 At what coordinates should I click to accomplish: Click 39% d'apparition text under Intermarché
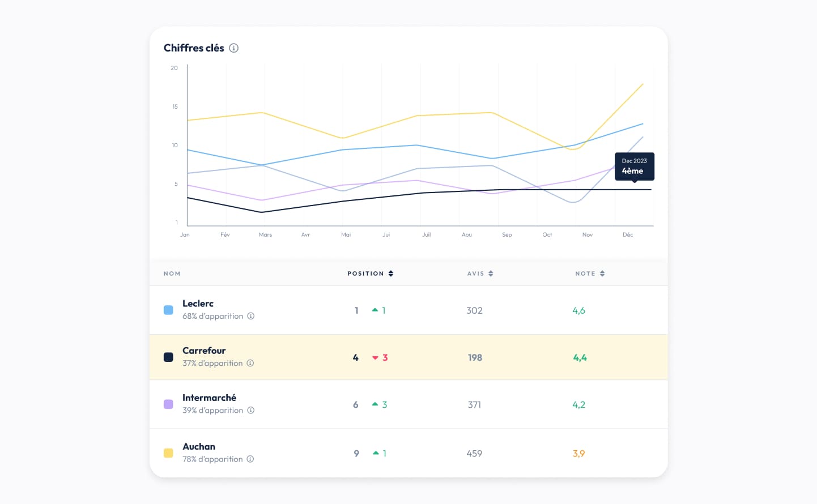pos(212,410)
